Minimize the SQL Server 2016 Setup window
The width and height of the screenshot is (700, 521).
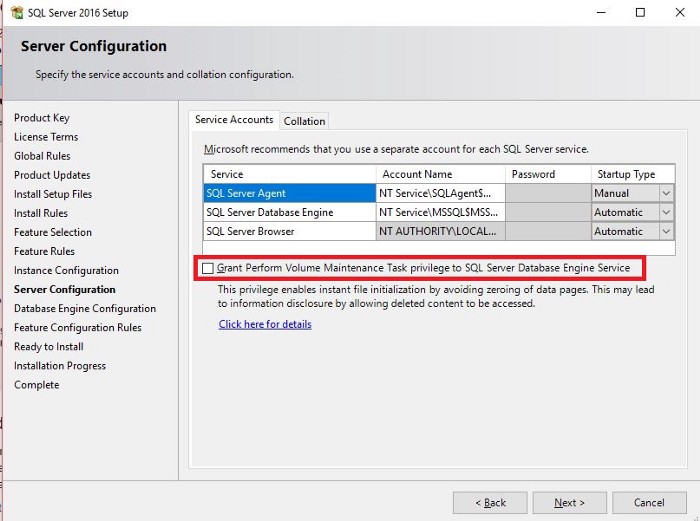(601, 13)
